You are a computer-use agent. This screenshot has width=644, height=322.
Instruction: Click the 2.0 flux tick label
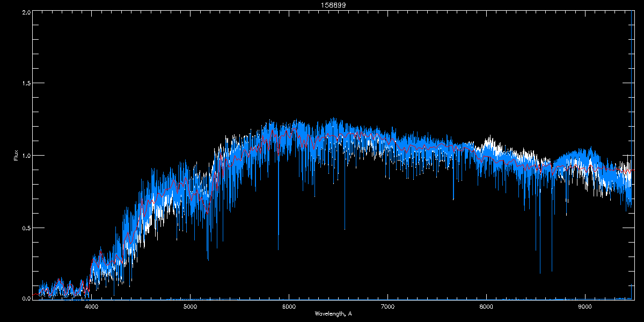click(25, 11)
